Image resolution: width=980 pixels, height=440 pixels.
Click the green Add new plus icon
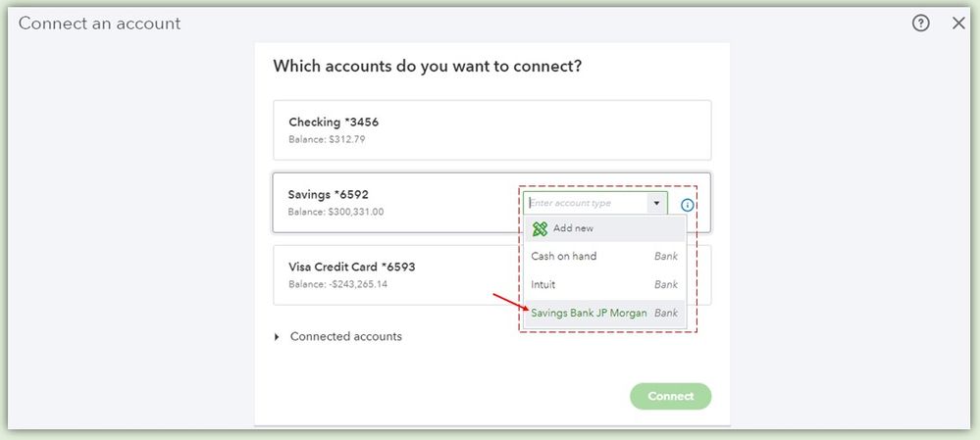pyautogui.click(x=540, y=228)
